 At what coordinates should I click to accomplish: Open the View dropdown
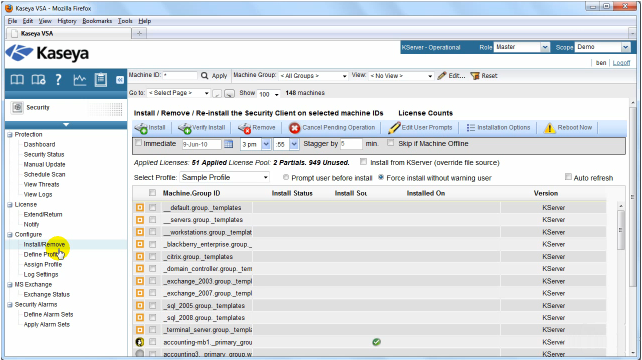[x=401, y=76]
